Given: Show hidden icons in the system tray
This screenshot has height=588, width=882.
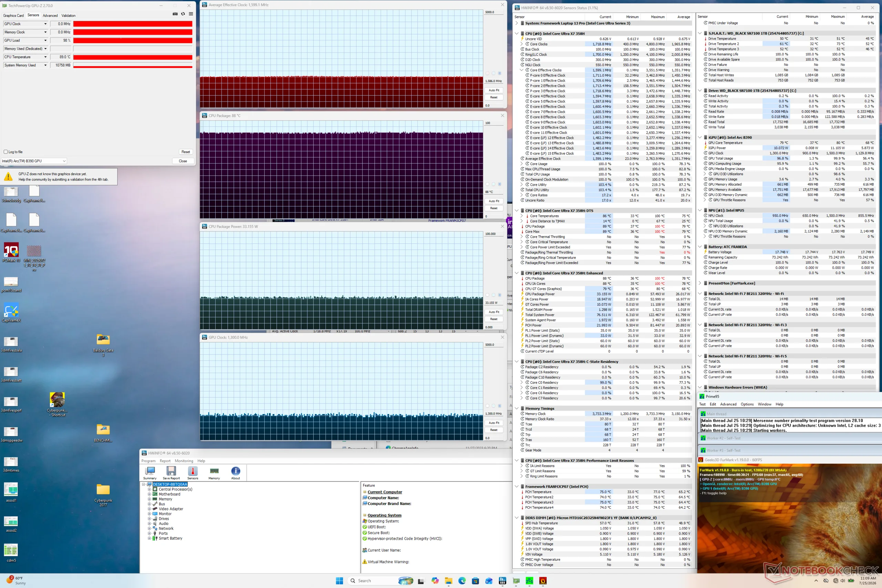Looking at the screenshot, I should [x=816, y=580].
